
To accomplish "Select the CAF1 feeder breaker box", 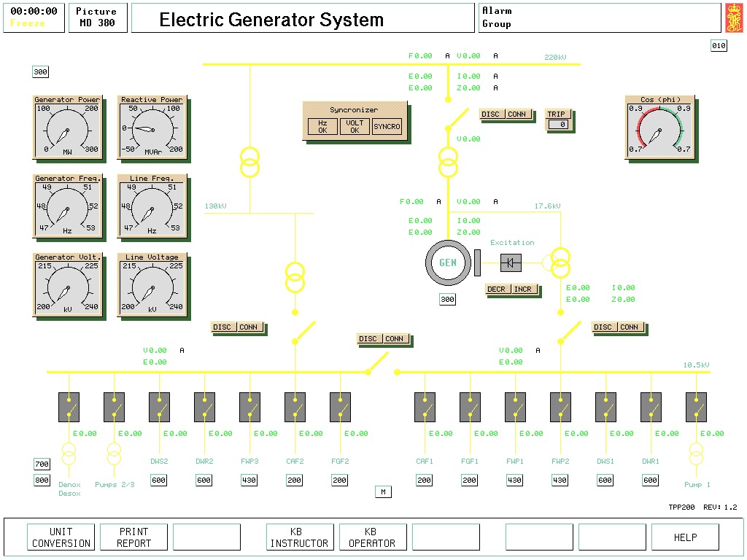I will point(425,407).
